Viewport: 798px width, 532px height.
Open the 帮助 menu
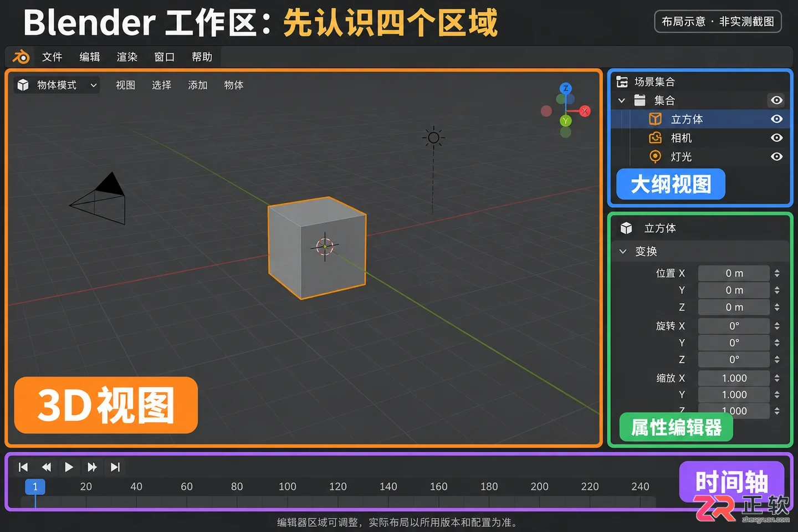click(x=202, y=57)
